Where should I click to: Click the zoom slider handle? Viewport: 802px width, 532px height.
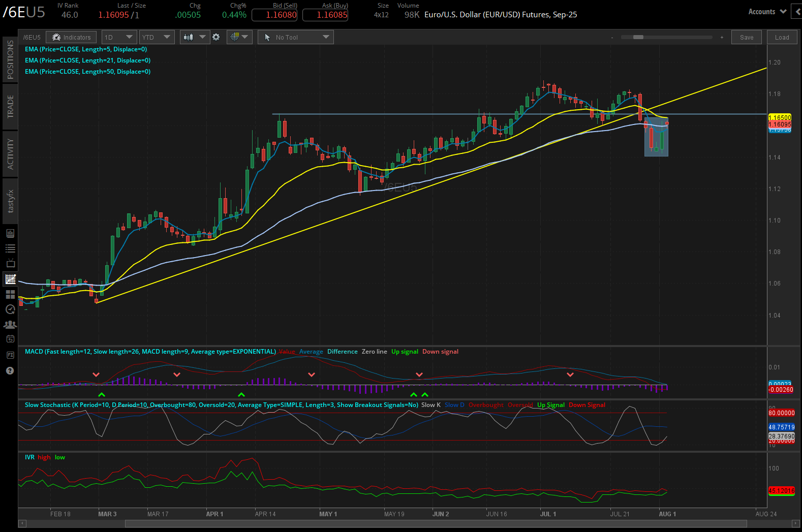pos(638,37)
